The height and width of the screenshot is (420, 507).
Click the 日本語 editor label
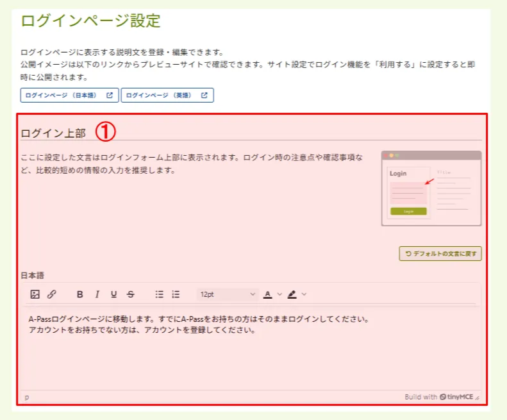click(x=32, y=275)
